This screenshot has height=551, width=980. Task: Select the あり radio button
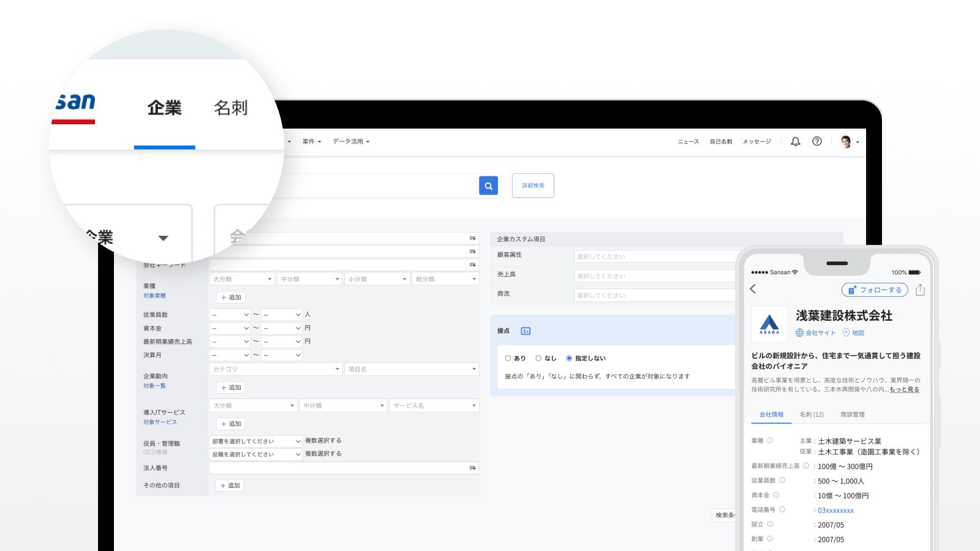tap(508, 359)
